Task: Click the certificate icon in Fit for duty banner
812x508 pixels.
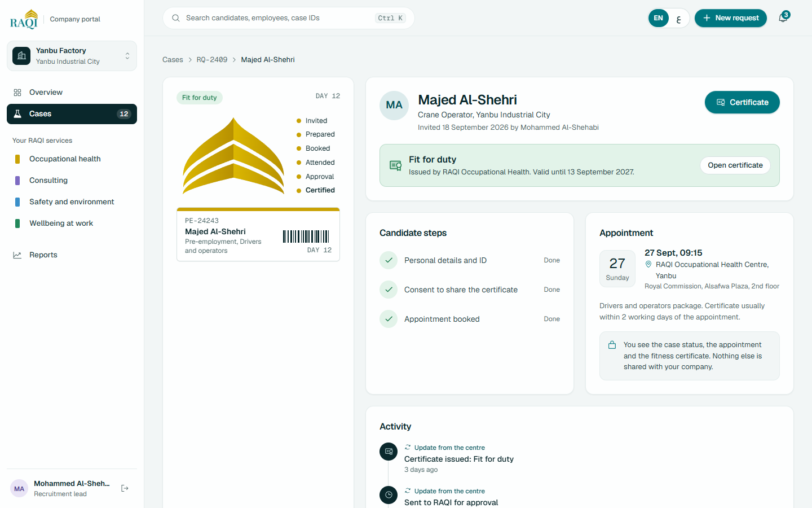Action: click(395, 165)
